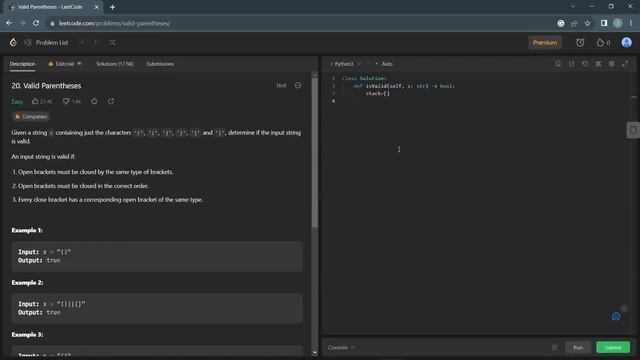Open the LeetCode home logo

[x=13, y=42]
